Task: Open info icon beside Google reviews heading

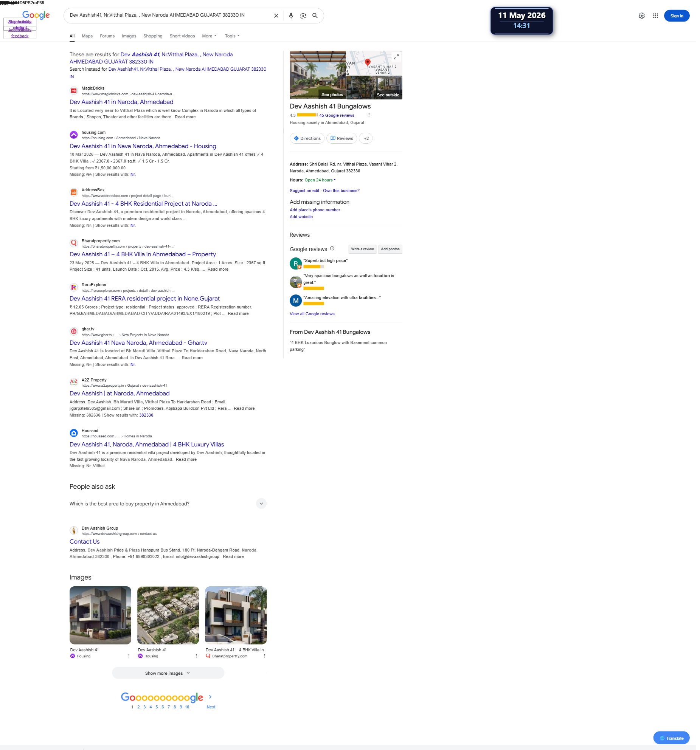Action: click(332, 249)
